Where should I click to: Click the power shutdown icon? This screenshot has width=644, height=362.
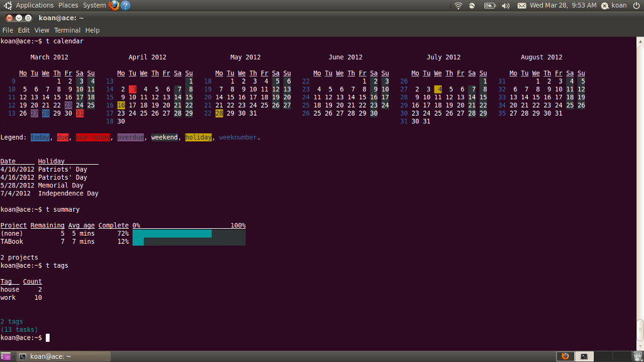636,5
